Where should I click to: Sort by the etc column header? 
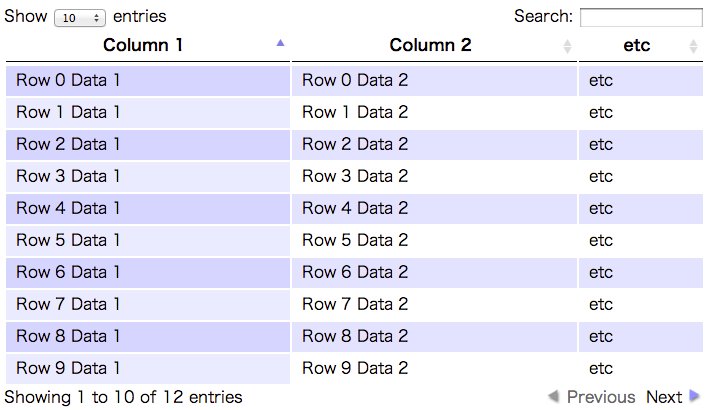point(636,45)
